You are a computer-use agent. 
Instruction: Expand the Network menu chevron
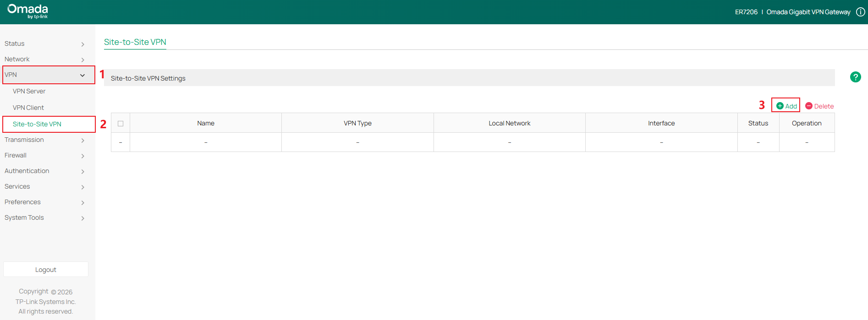coord(82,60)
